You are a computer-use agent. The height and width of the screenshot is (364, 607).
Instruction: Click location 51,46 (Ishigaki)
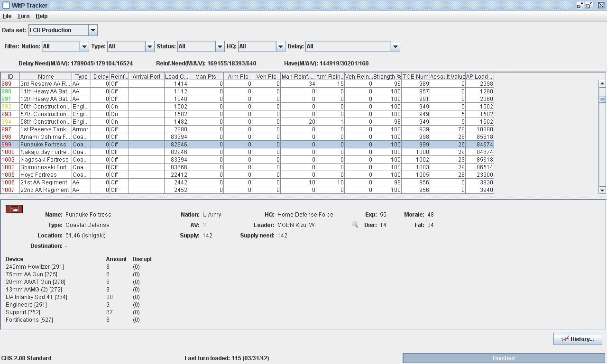85,236
